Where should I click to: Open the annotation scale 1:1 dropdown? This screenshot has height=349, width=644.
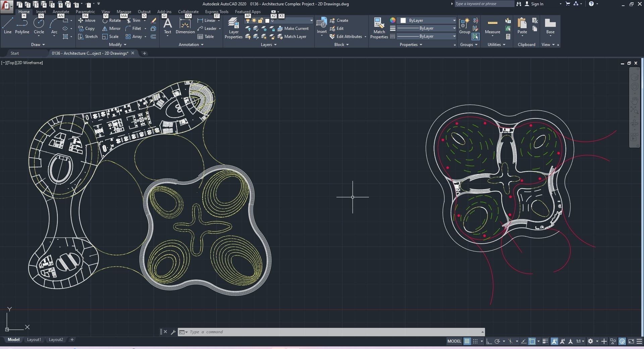tap(580, 341)
